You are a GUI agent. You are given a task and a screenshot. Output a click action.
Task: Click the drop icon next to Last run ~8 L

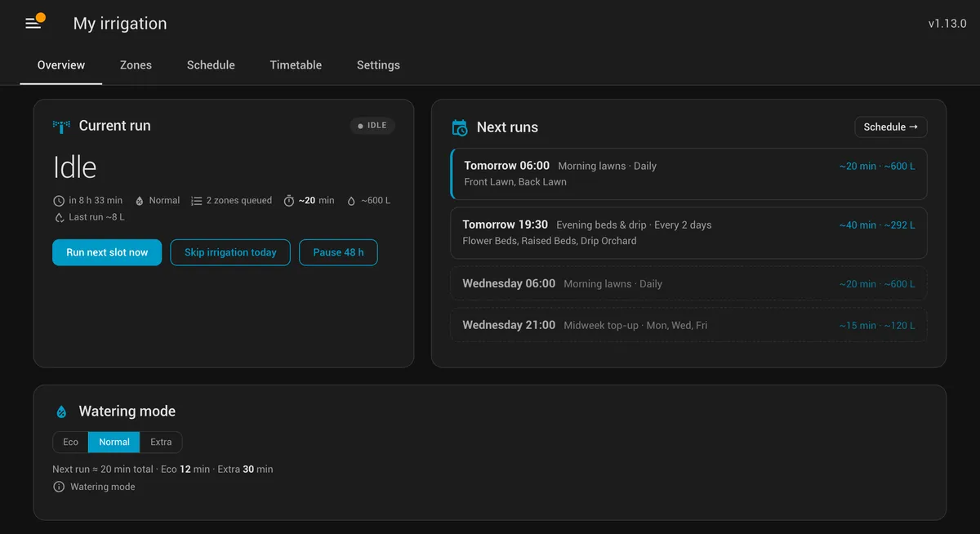(x=59, y=217)
